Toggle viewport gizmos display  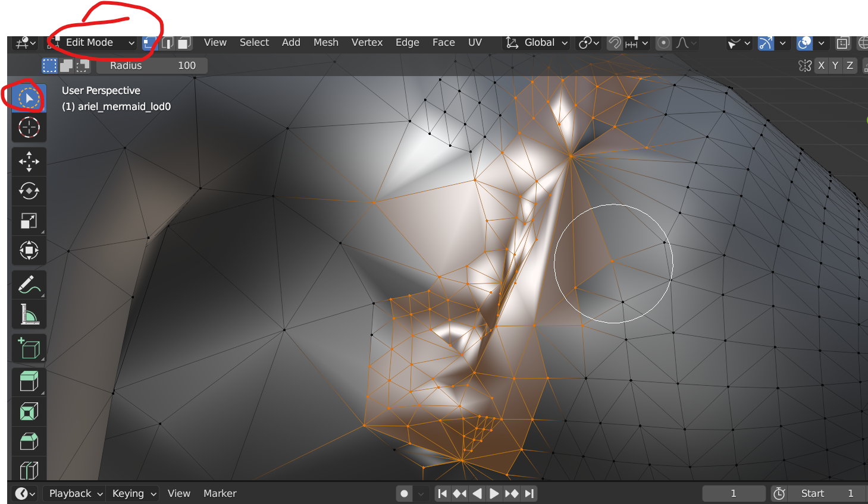pyautogui.click(x=766, y=43)
